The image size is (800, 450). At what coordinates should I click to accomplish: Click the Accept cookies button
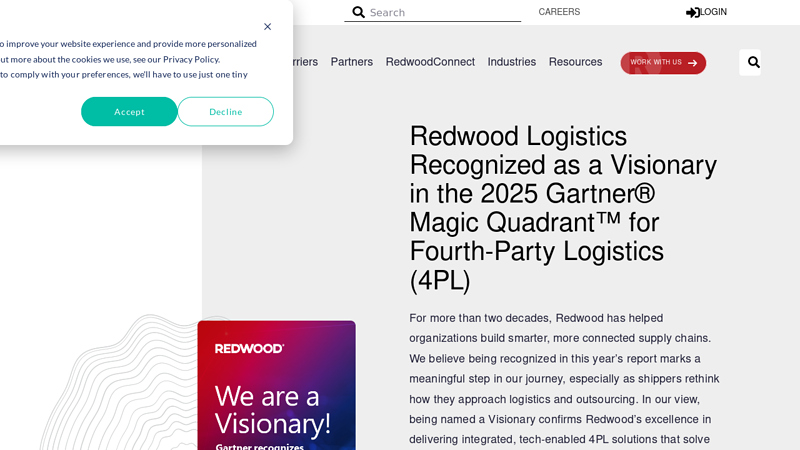[129, 112]
